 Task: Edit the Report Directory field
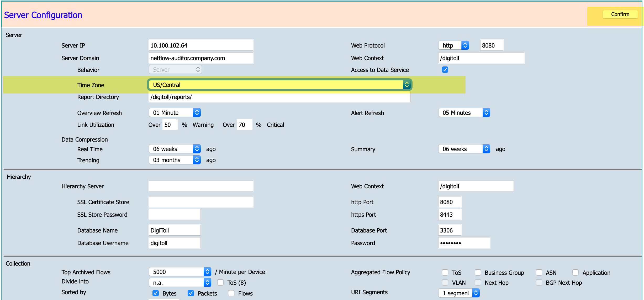pyautogui.click(x=280, y=97)
